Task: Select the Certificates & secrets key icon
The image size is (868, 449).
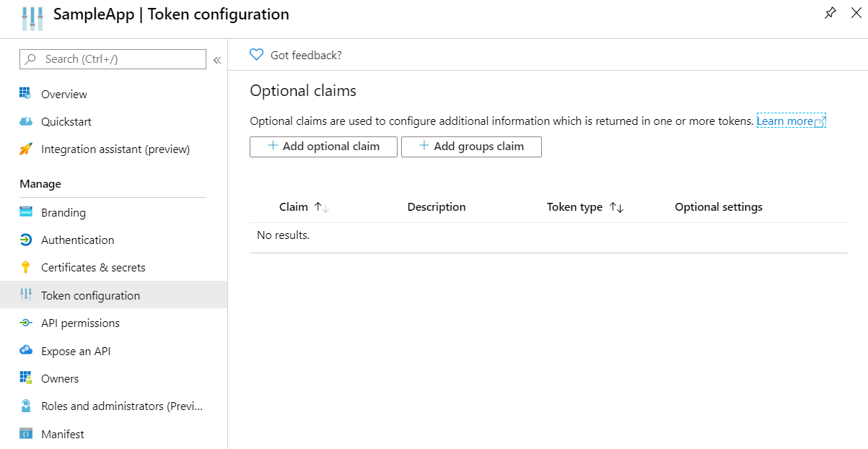Action: click(27, 267)
